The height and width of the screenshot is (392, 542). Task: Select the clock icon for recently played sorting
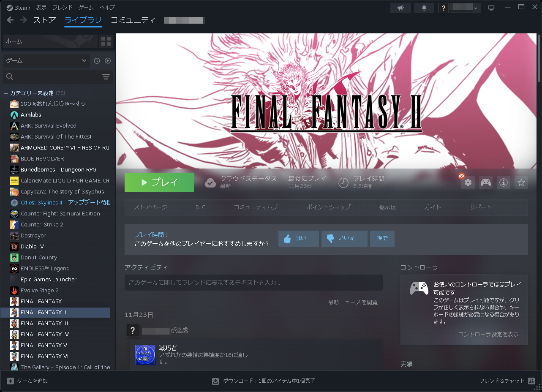[96, 60]
